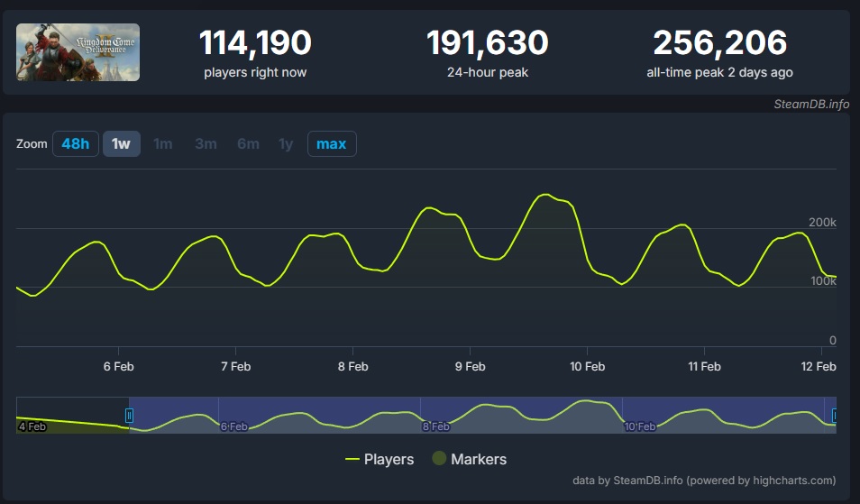Select the max zoom range
The width and height of the screenshot is (860, 504).
[x=332, y=143]
